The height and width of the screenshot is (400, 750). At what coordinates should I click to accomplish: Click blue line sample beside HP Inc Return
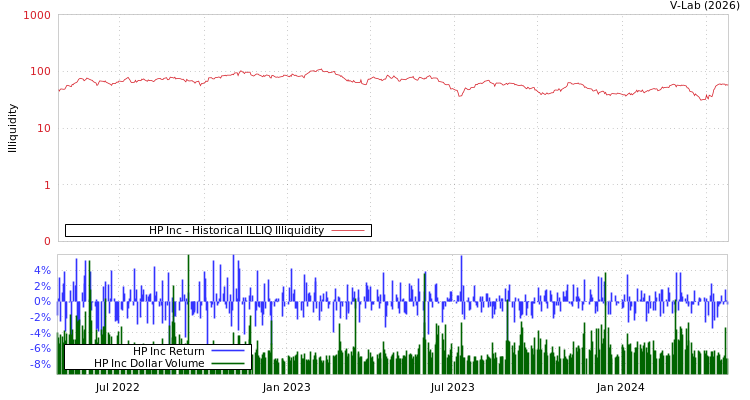click(x=228, y=351)
